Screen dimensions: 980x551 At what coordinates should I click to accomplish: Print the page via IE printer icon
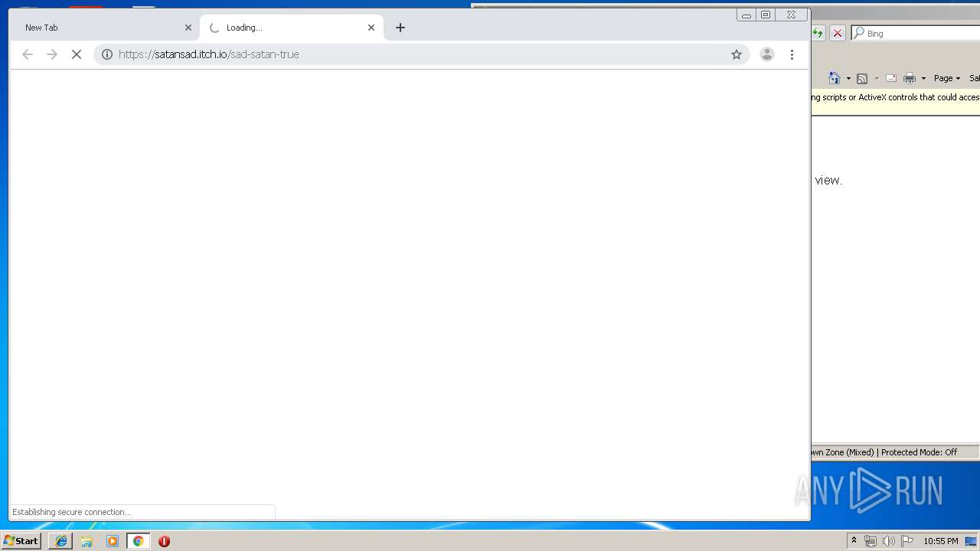(x=910, y=78)
